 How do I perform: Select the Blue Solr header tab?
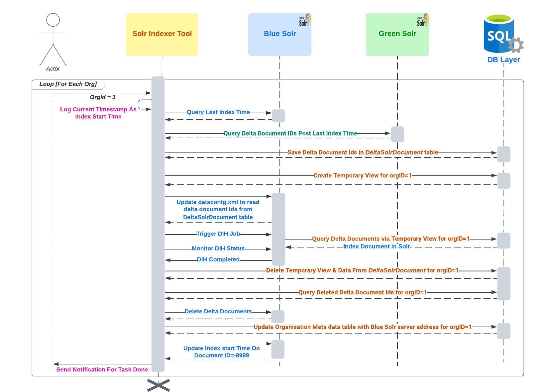click(279, 34)
